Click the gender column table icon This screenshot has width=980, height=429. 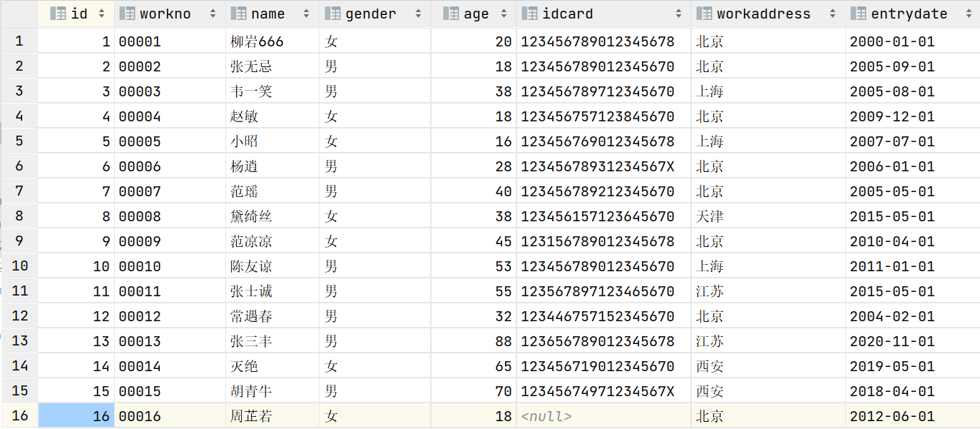click(x=333, y=14)
